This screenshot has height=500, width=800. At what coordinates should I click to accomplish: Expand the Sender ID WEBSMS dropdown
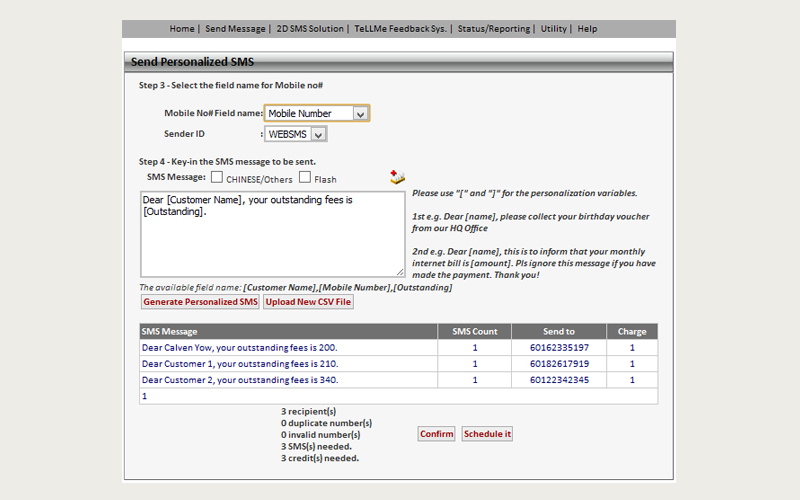(296, 134)
